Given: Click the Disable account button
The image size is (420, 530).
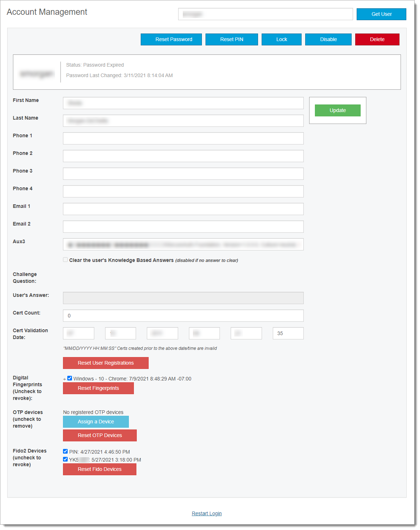Looking at the screenshot, I should pyautogui.click(x=328, y=39).
